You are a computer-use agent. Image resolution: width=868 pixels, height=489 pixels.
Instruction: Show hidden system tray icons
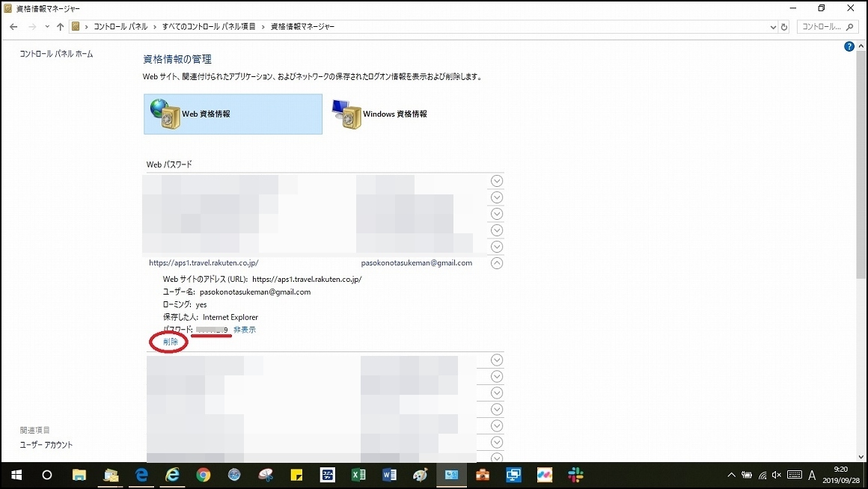pos(731,476)
